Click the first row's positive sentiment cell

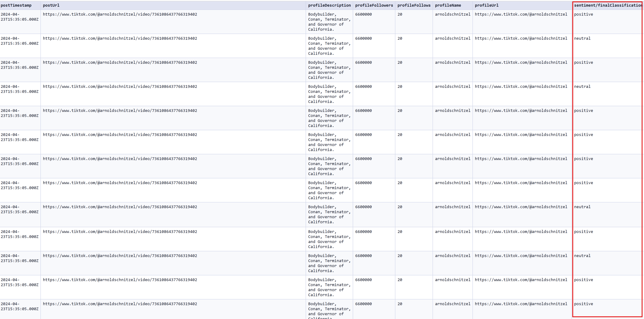click(583, 14)
